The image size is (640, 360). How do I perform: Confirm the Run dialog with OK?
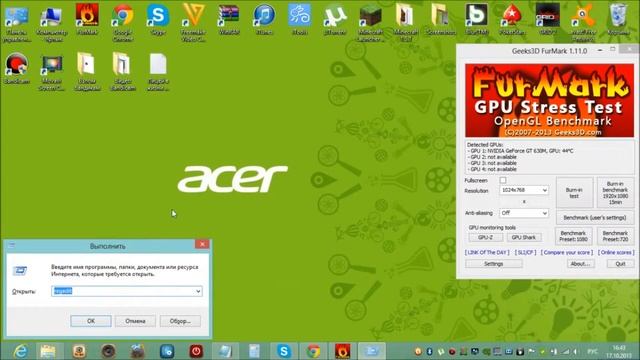tap(91, 321)
